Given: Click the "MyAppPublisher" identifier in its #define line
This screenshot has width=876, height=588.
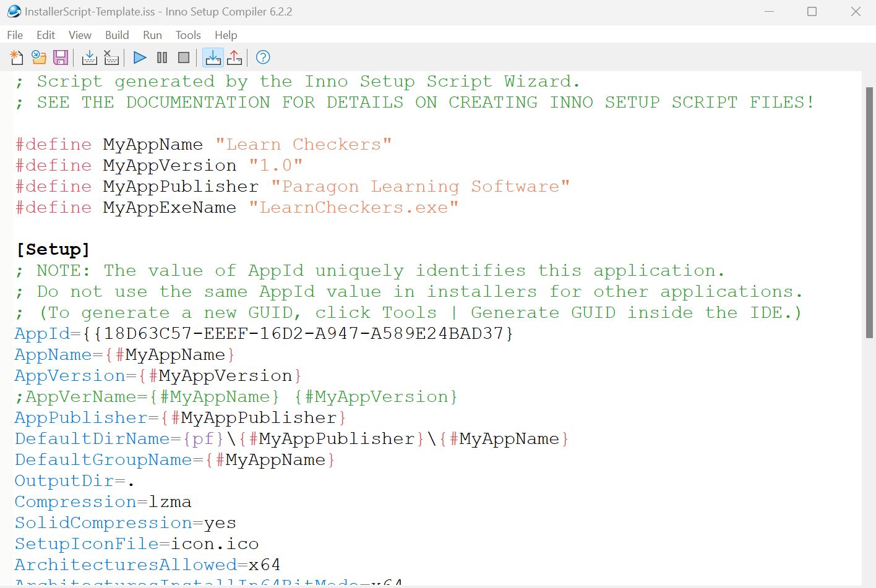Looking at the screenshot, I should [x=181, y=187].
